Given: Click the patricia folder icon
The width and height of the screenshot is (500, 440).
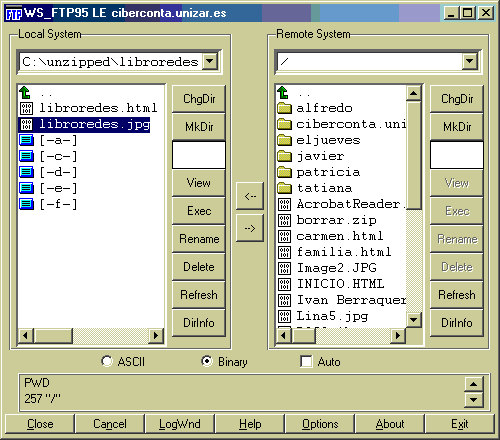Looking at the screenshot, I should 284,172.
